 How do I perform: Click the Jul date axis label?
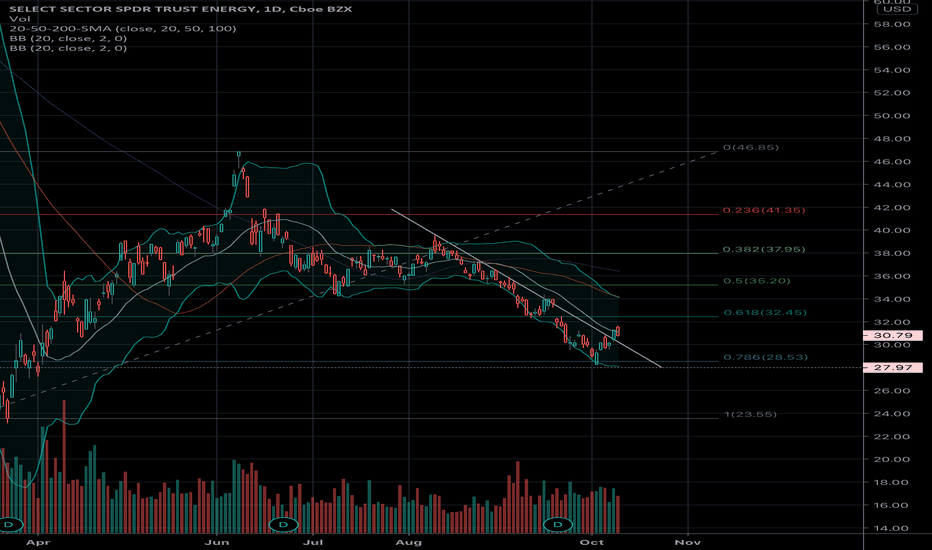[x=313, y=542]
